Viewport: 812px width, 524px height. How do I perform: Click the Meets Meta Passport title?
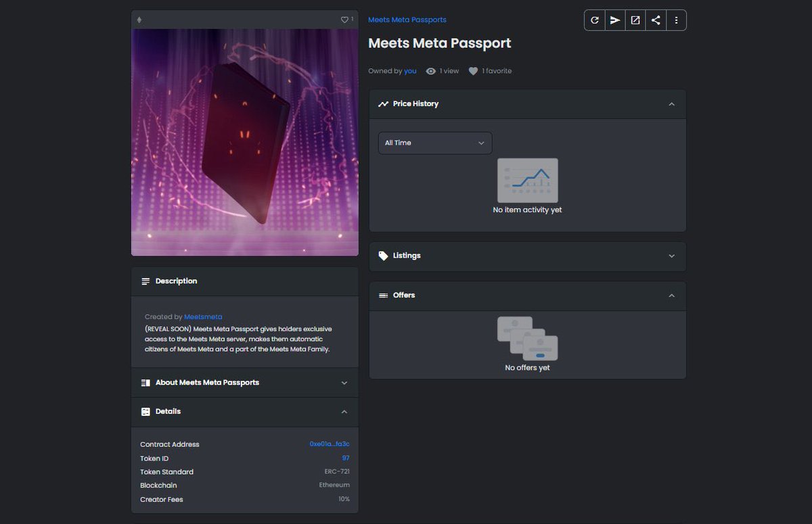click(x=439, y=43)
